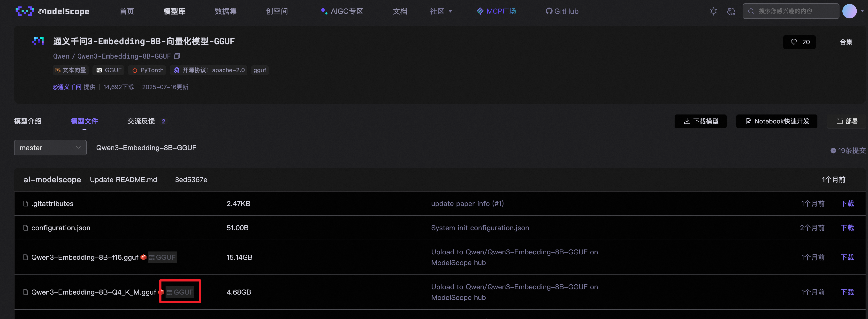The width and height of the screenshot is (868, 319).
Task: Open Notebook快速开发
Action: tap(777, 121)
